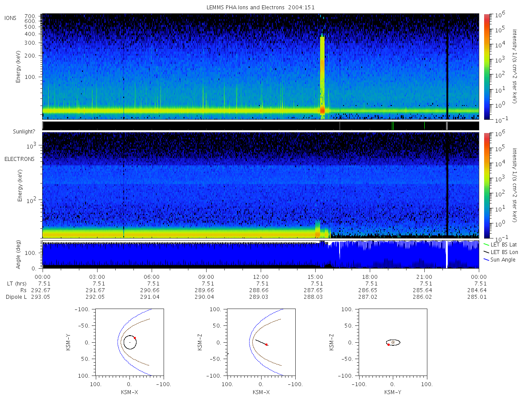Click the '21:00' time axis label
Image resolution: width=532 pixels, height=399 pixels.
[x=424, y=277]
